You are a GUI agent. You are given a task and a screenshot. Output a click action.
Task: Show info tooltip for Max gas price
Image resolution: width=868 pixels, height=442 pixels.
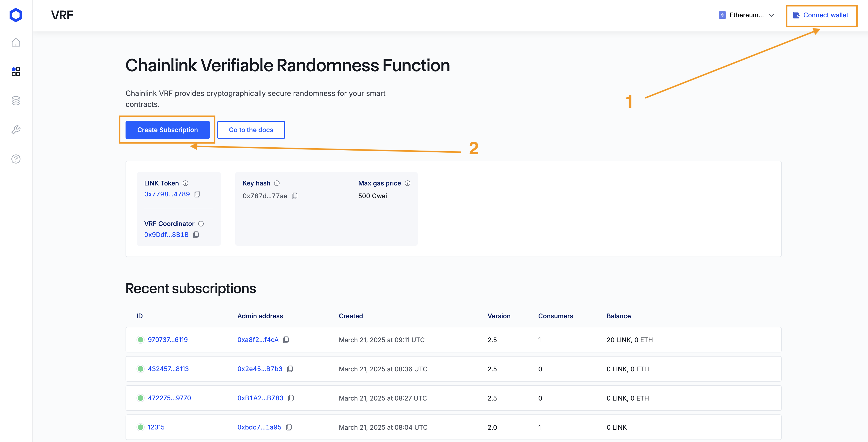tap(407, 183)
